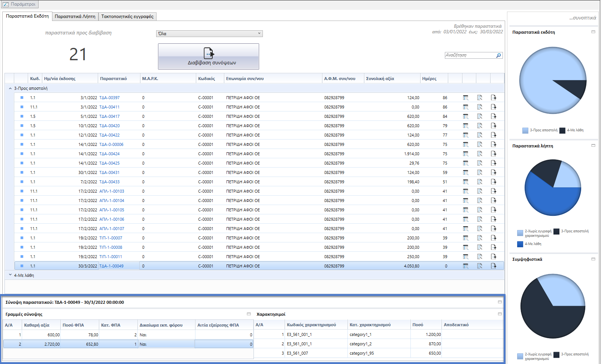Image resolution: width=601 pixels, height=364 pixels.
Task: Toggle the blue marker on row ΤΔΑ-00433
Action: click(22, 182)
